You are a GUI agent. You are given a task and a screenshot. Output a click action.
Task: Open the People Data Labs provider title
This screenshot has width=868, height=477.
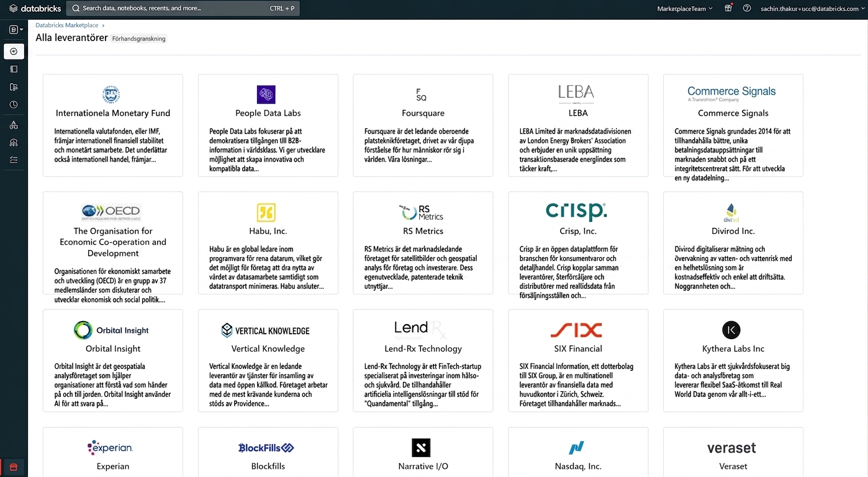click(x=268, y=113)
